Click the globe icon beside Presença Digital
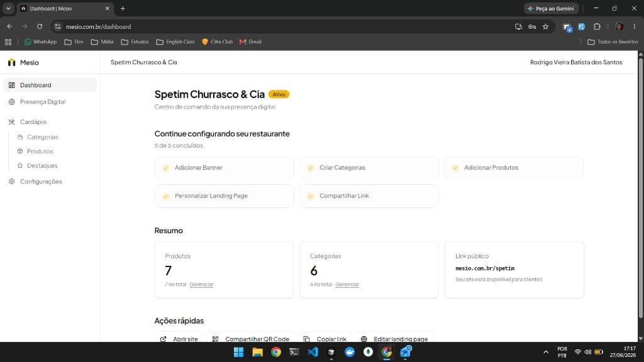This screenshot has width=644, height=362. (11, 102)
